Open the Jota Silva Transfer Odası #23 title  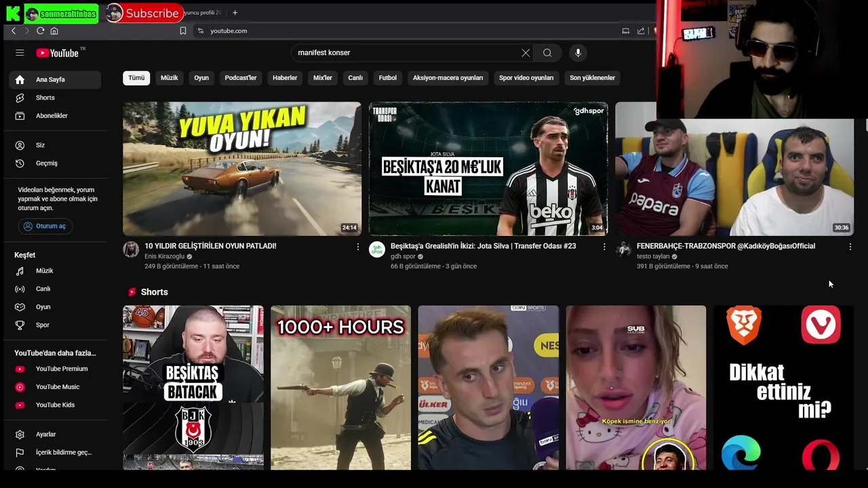tap(483, 246)
